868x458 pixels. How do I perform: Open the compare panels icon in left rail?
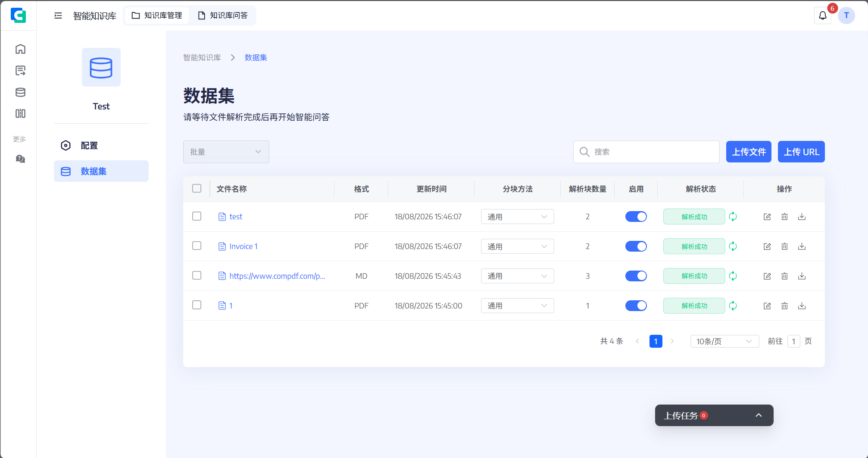[20, 113]
